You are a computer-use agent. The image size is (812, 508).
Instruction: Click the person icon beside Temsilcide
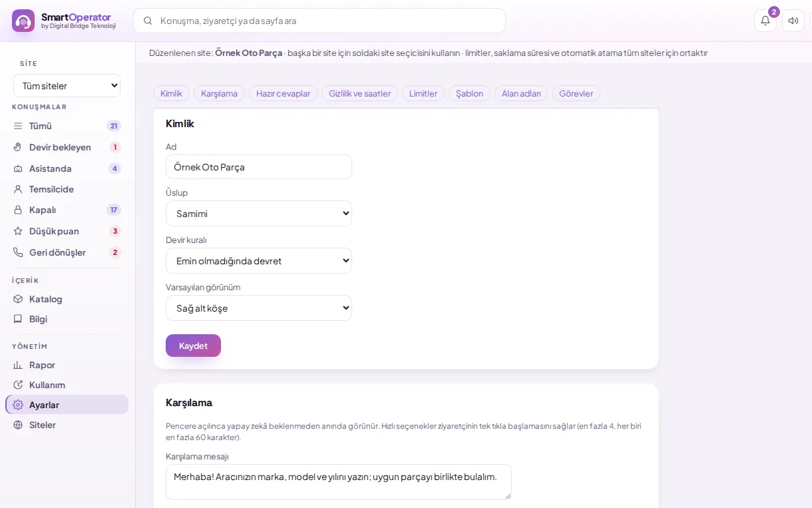(x=18, y=189)
